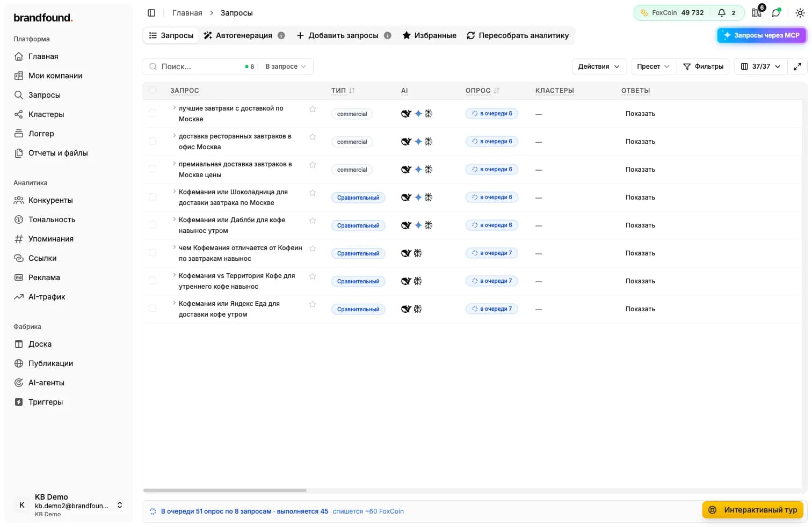Expand the KB Demo account switcher

click(120, 505)
